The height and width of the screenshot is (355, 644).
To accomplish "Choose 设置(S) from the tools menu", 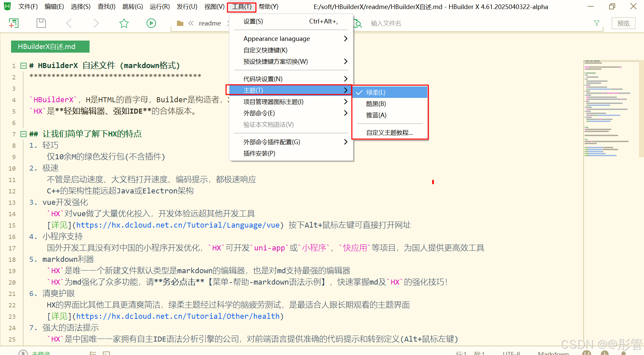I will (x=291, y=21).
